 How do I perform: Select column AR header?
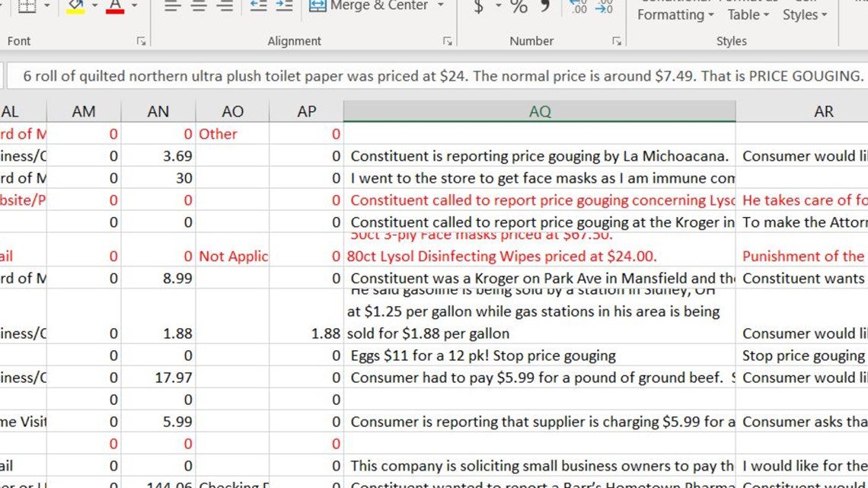point(802,111)
